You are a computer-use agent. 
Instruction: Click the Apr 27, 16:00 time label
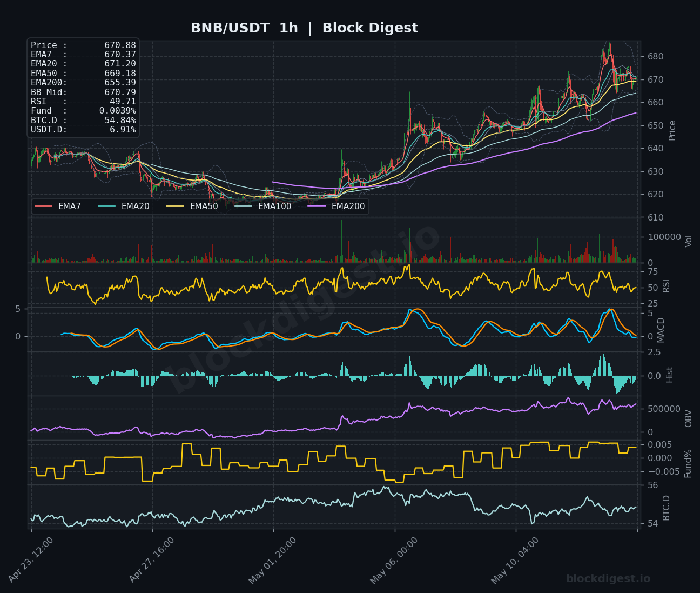coord(152,560)
